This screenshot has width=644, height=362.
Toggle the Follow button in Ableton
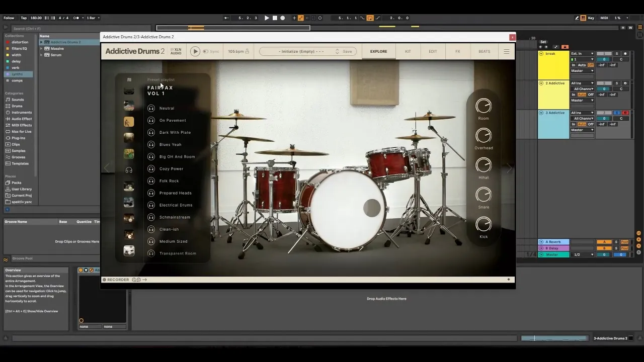pyautogui.click(x=9, y=18)
